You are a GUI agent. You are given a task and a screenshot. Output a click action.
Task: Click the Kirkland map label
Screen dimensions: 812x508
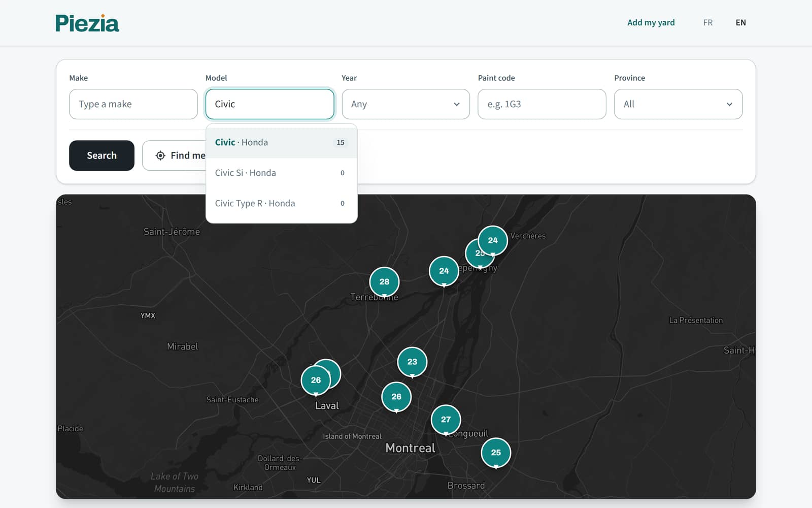click(x=248, y=488)
